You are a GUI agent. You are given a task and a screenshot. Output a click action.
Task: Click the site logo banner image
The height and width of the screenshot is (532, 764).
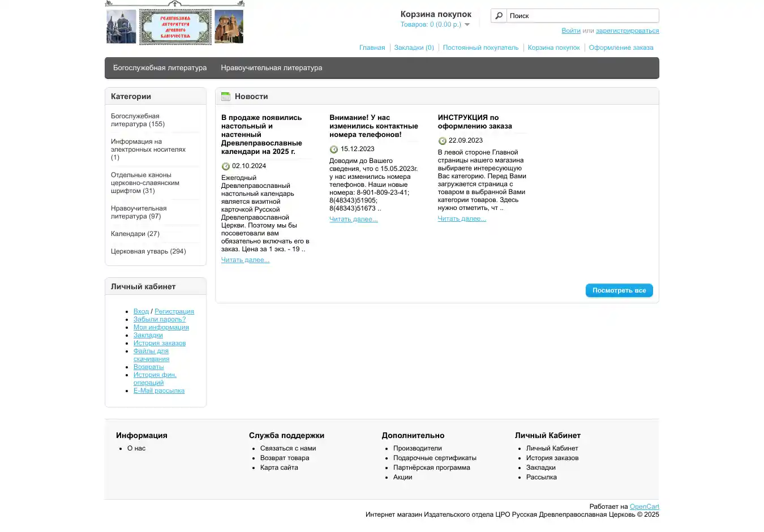pos(175,27)
